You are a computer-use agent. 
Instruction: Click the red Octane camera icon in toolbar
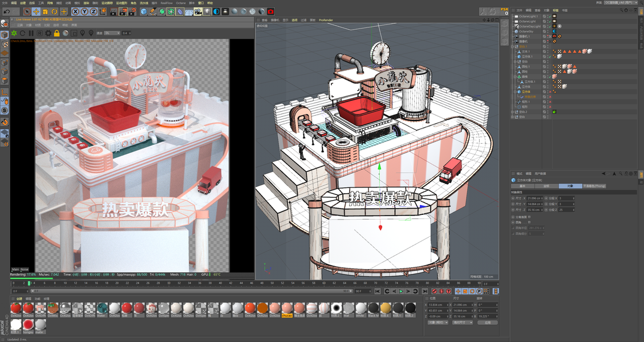[x=270, y=11]
